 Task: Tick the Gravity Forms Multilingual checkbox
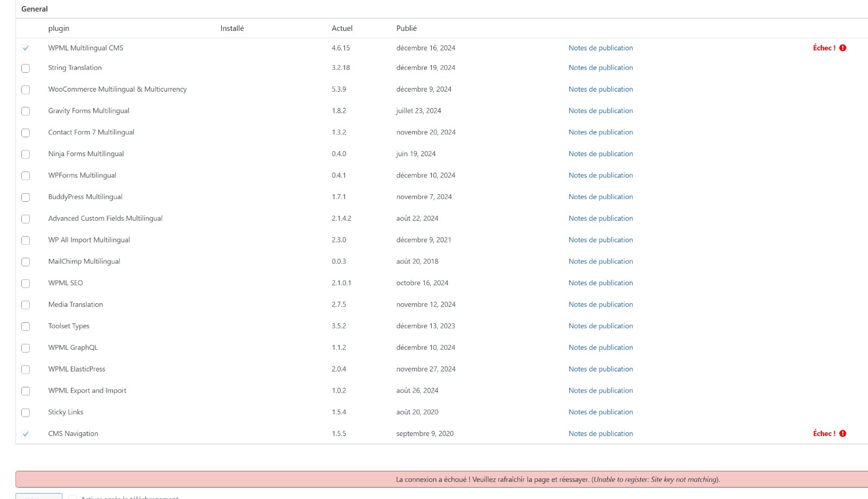click(25, 111)
